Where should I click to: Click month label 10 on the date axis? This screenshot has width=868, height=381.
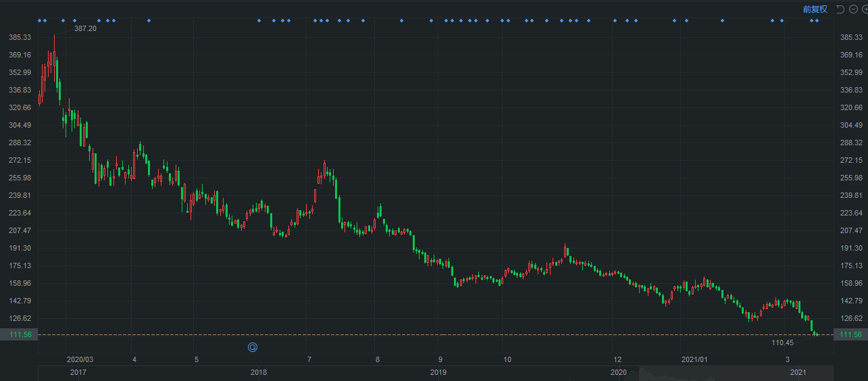[x=507, y=359]
